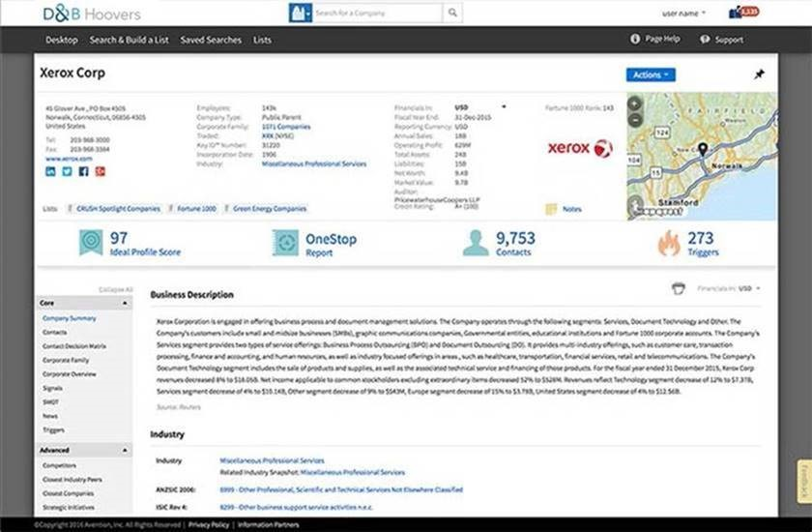
Task: Click the map location pin marker
Action: (x=702, y=150)
